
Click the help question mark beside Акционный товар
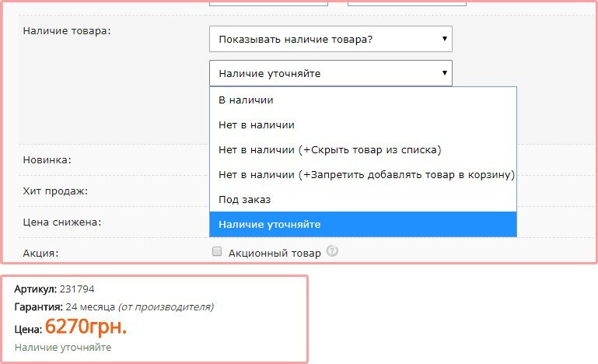tap(333, 251)
